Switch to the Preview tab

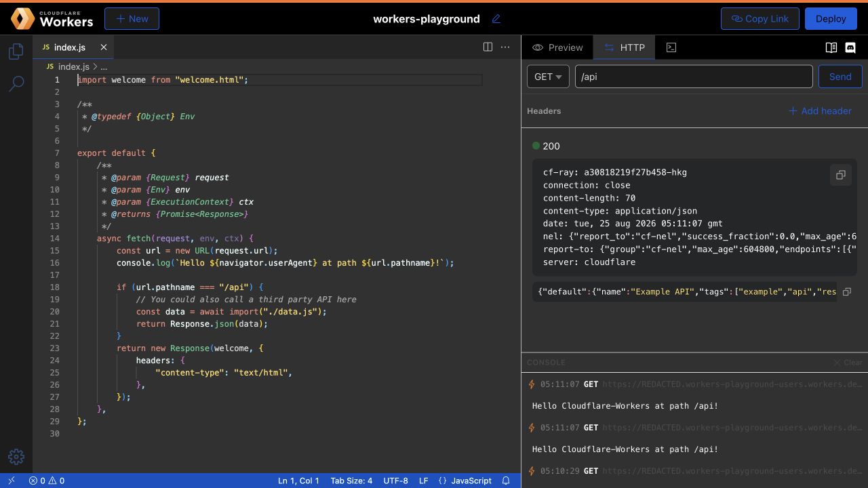click(x=557, y=47)
